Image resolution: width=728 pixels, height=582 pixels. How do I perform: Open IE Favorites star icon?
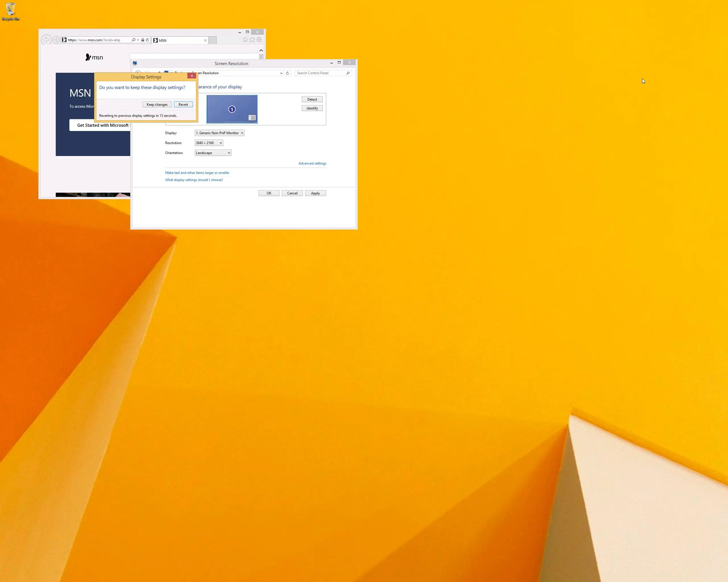(252, 40)
